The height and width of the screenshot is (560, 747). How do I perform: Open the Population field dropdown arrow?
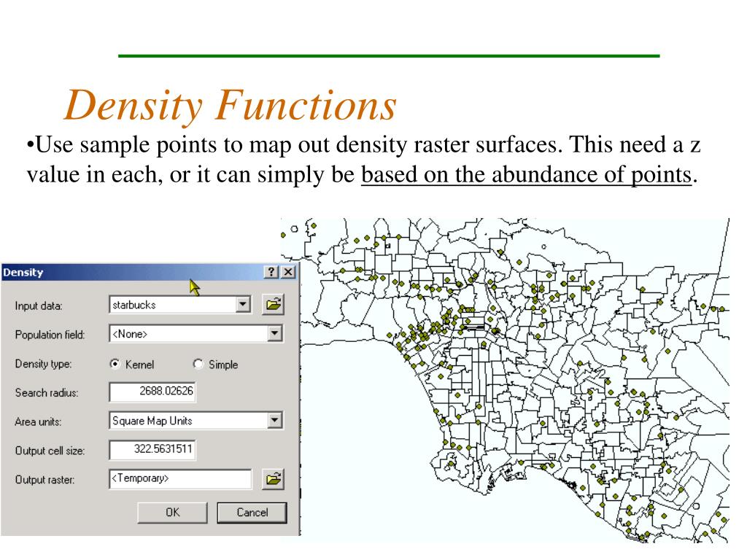pos(275,333)
